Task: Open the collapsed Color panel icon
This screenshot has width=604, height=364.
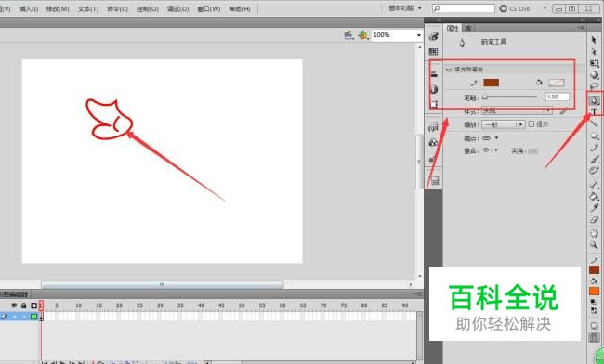Action: [x=434, y=36]
